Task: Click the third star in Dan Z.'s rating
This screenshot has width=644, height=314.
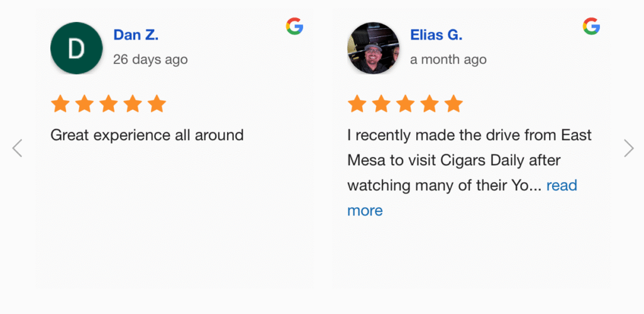Action: pos(108,104)
